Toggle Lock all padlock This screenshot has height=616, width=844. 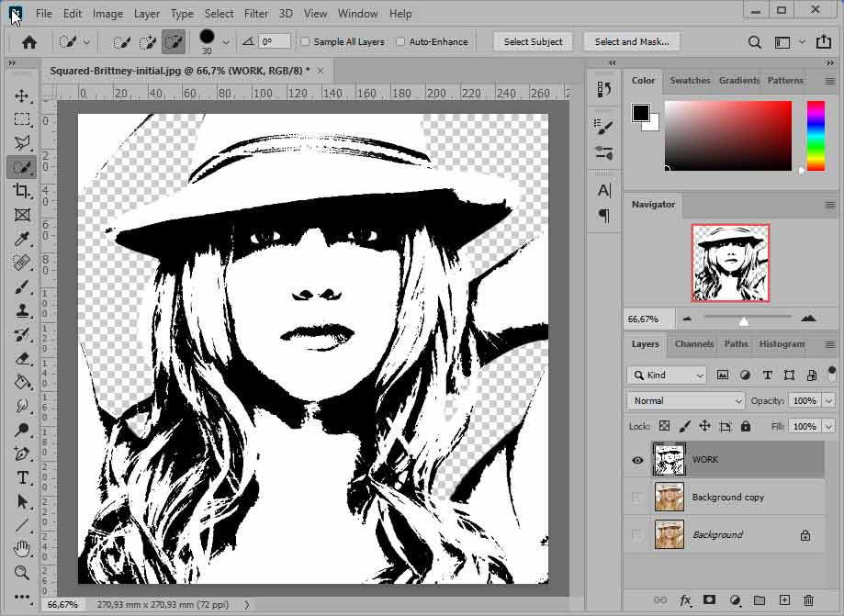[x=746, y=426]
